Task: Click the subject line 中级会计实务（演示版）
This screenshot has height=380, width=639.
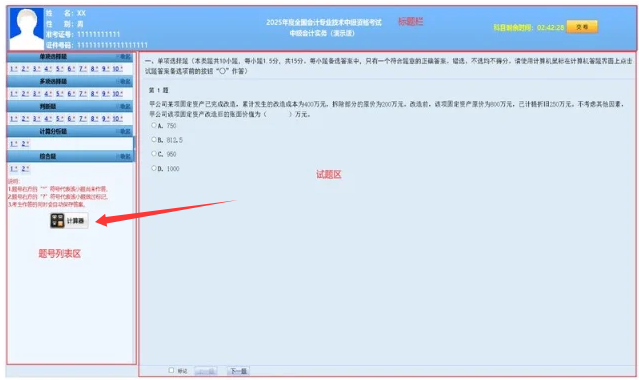Action: pyautogui.click(x=322, y=33)
